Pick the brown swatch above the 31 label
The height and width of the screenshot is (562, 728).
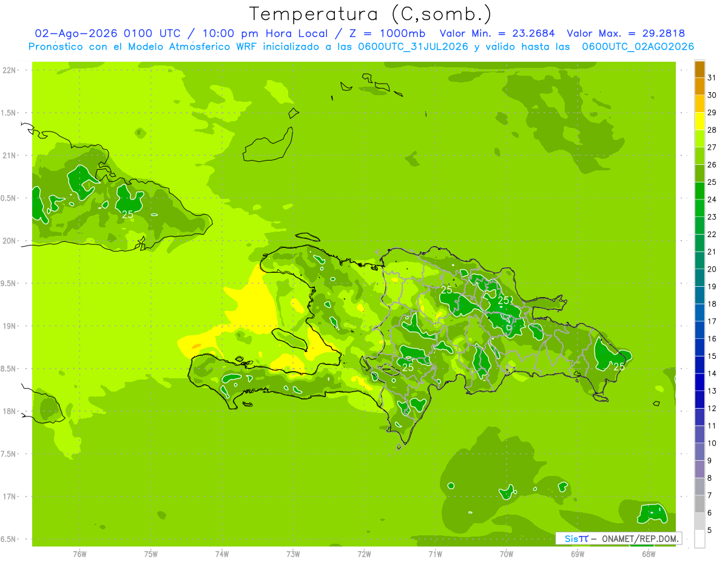point(699,69)
